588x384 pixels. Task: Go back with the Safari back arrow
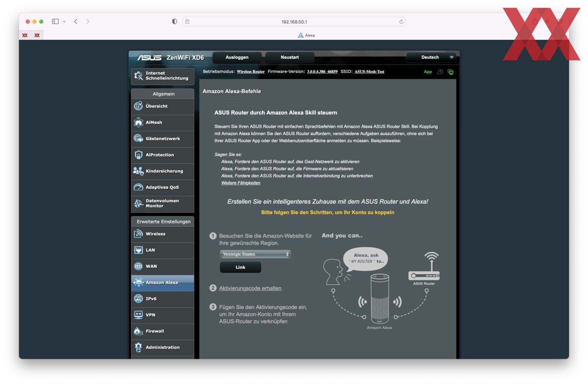pos(76,21)
